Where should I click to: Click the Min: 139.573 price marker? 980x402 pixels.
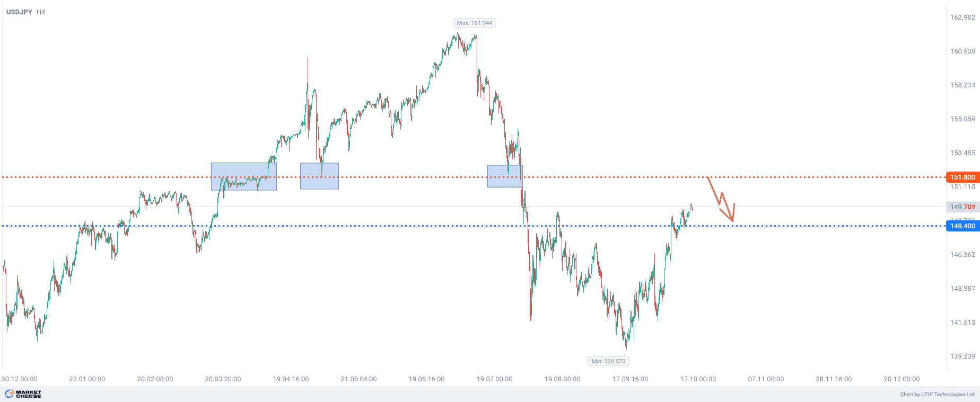point(608,361)
